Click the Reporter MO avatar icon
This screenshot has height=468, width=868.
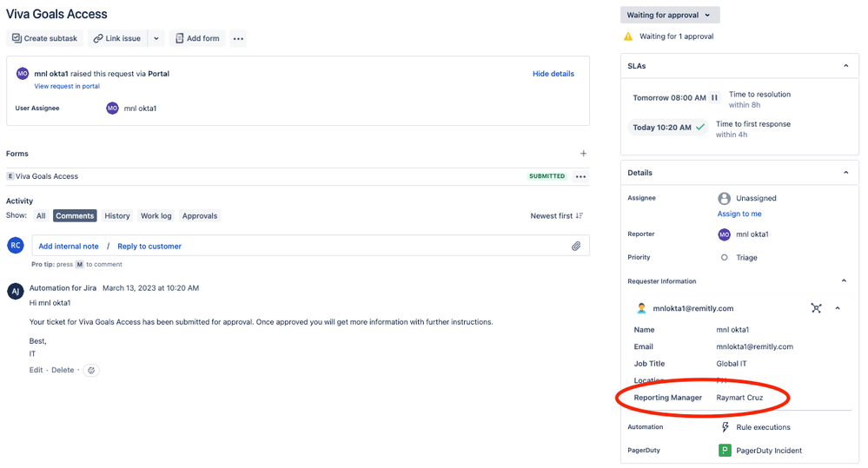(x=724, y=234)
